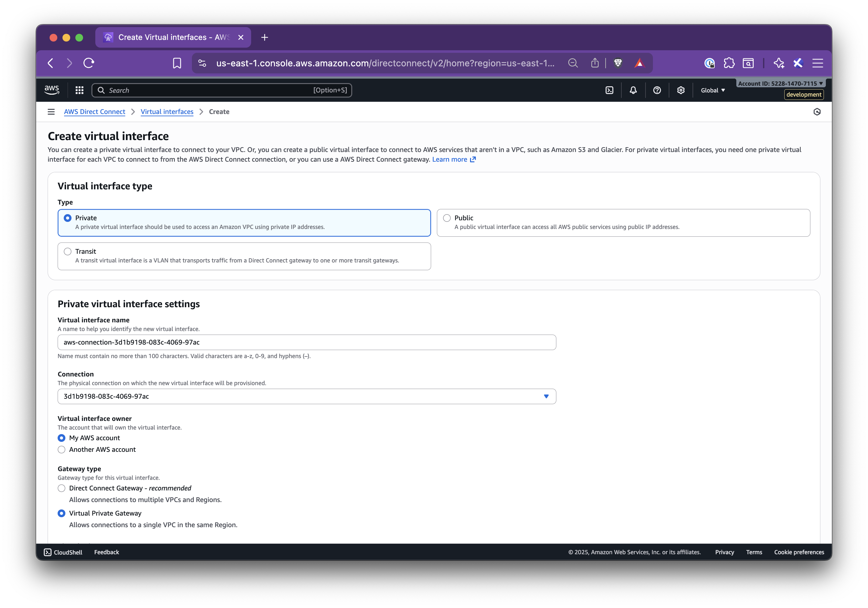The image size is (868, 608).
Task: Open the AWS settings gear
Action: 681,90
